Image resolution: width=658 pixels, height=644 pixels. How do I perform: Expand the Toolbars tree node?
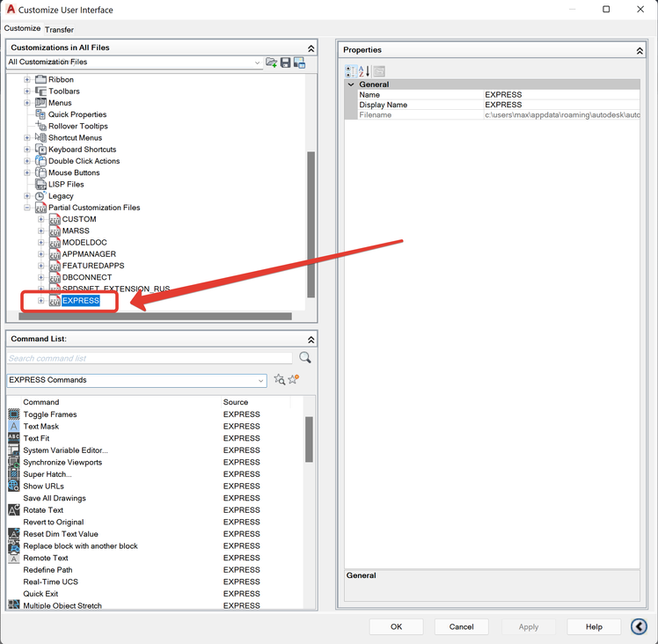[x=27, y=91]
